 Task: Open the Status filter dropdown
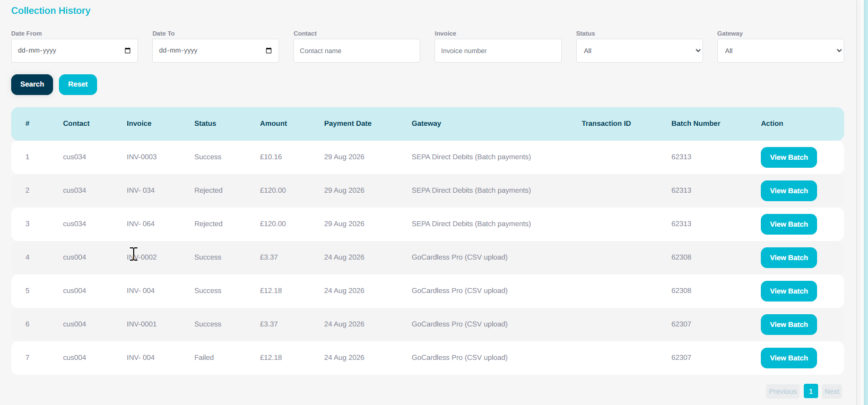tap(639, 50)
